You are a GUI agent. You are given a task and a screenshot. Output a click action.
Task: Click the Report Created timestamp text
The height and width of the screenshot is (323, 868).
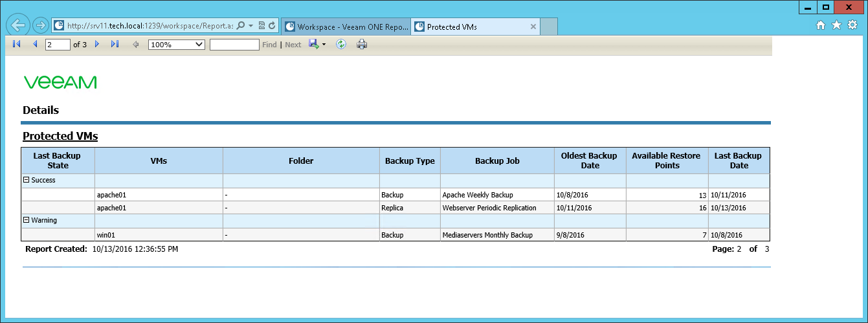(x=135, y=249)
